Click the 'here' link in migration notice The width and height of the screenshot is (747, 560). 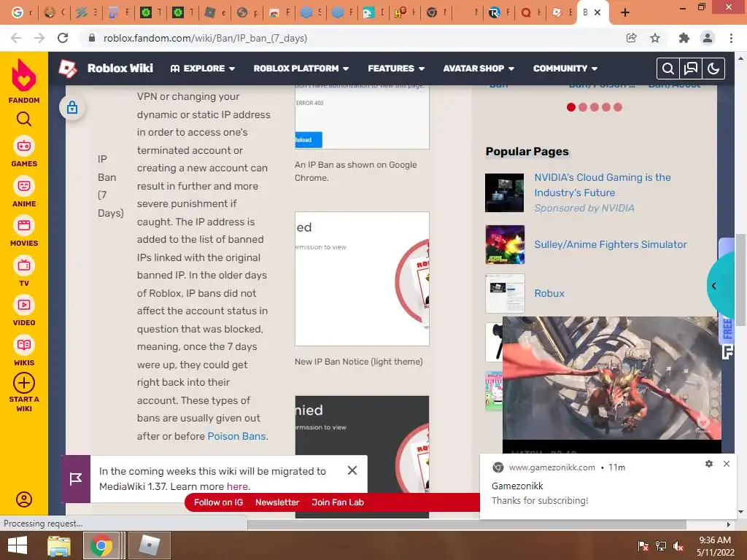pos(237,486)
